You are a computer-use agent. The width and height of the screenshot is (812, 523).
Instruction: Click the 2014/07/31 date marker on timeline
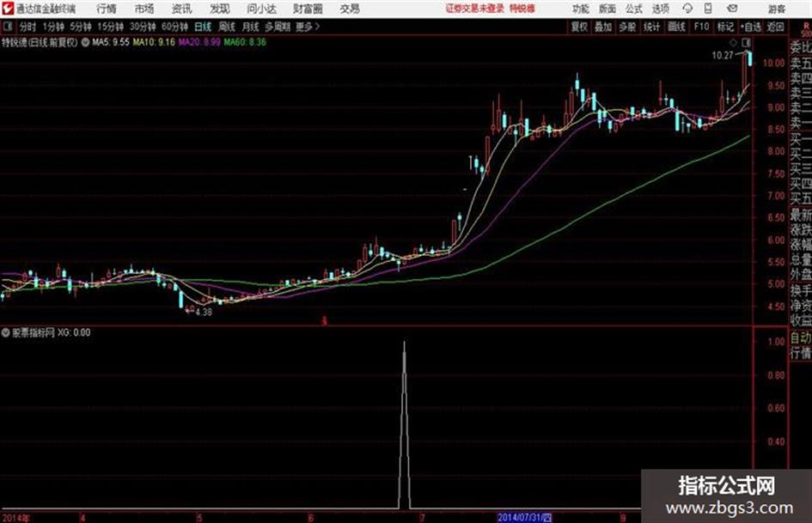point(525,517)
